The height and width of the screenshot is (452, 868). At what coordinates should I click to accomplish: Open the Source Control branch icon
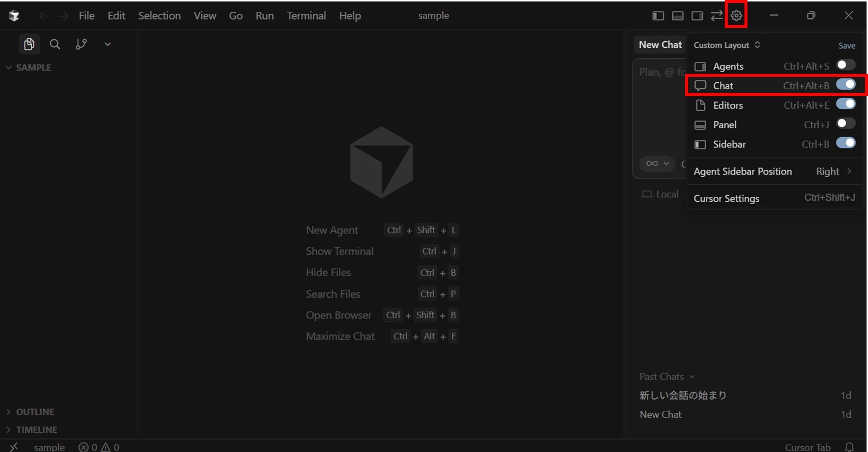point(81,45)
